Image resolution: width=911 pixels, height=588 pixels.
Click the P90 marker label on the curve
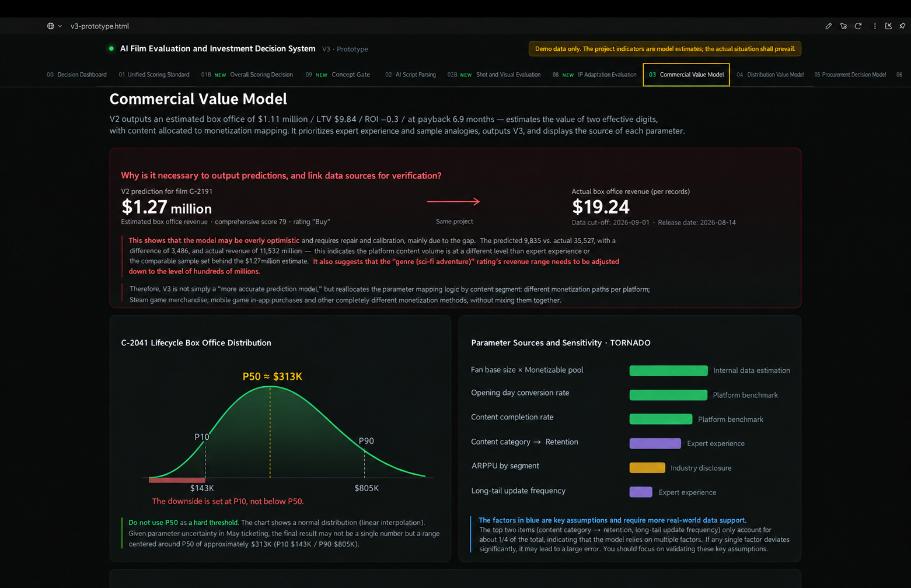coord(366,441)
